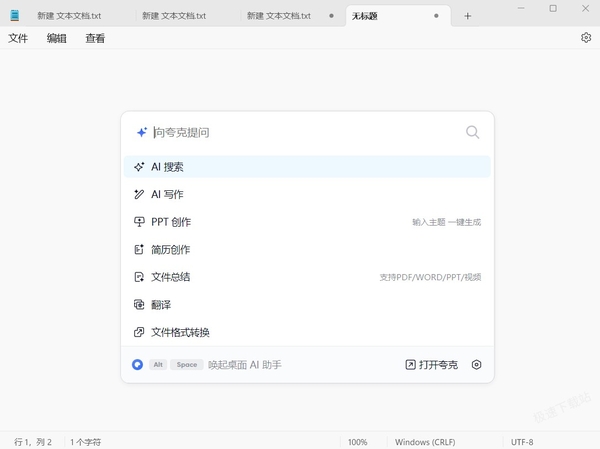Click the hexagon settings icon beside 打开夸克
Image resolution: width=600 pixels, height=449 pixels.
coord(476,364)
